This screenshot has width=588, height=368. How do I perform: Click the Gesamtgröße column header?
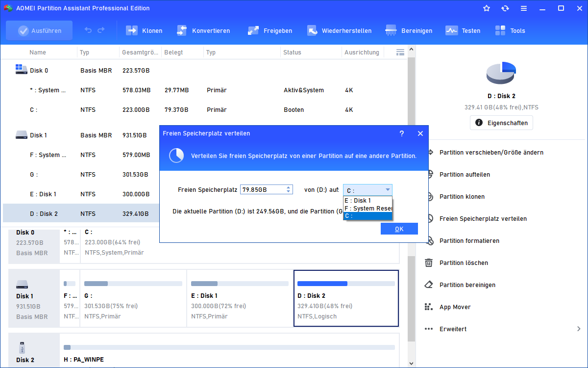pyautogui.click(x=140, y=53)
